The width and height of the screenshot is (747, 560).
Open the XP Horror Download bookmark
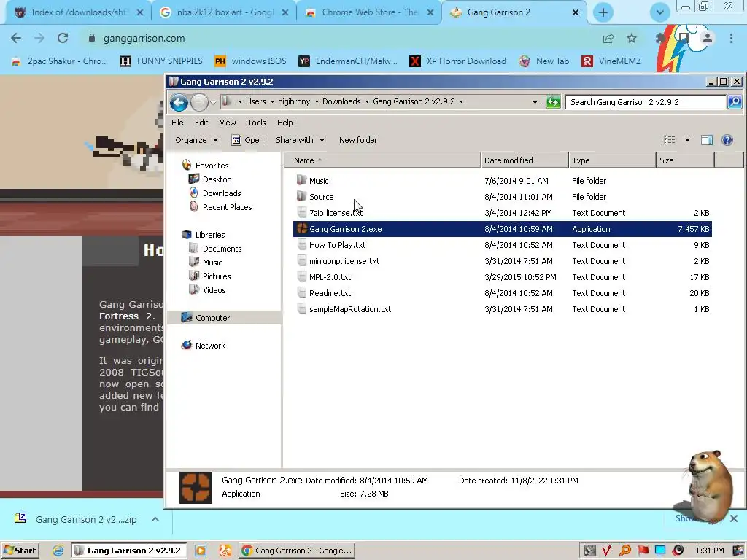click(458, 61)
